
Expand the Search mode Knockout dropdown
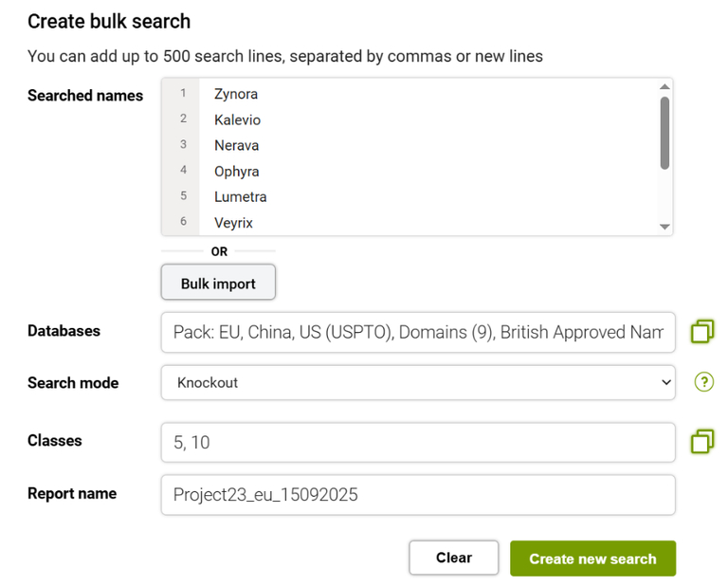point(417,382)
